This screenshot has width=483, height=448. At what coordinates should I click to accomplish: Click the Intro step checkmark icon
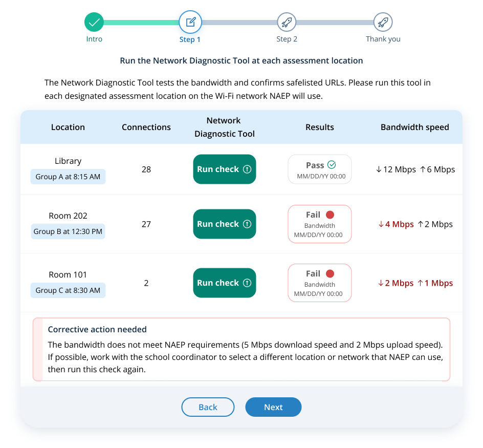(94, 23)
